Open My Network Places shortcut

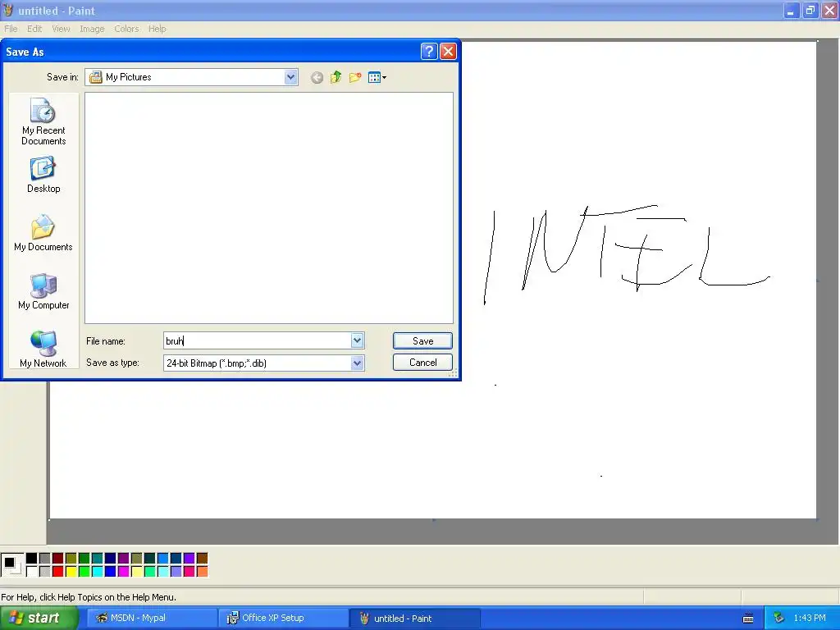[x=43, y=349]
